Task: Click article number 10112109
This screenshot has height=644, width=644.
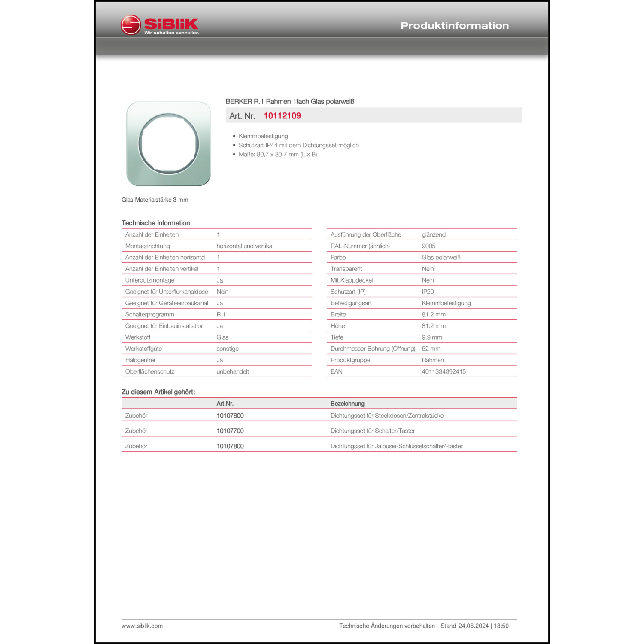Action: 282,116
